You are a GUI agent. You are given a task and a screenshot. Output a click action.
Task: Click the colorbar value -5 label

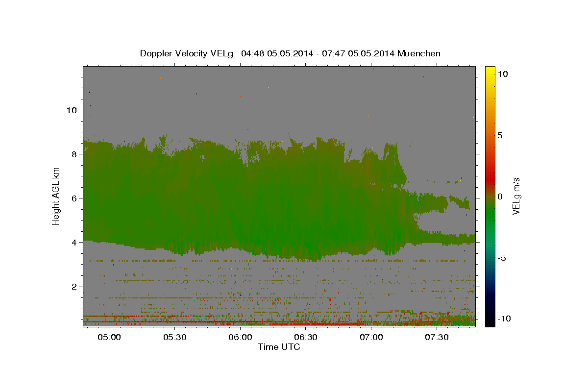pos(502,257)
